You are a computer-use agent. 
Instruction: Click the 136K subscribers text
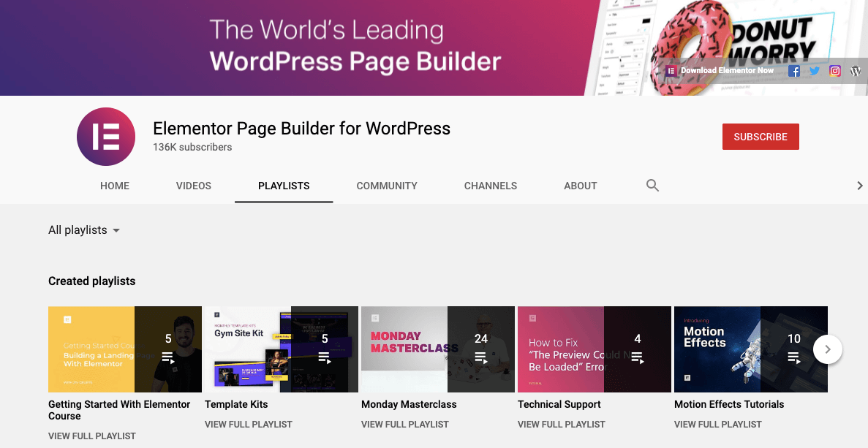[x=192, y=147]
